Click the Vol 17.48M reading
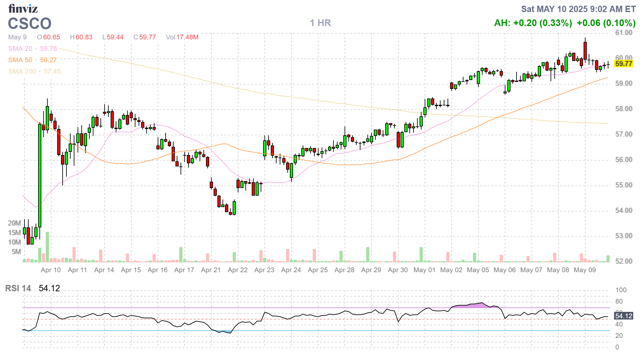 point(182,37)
